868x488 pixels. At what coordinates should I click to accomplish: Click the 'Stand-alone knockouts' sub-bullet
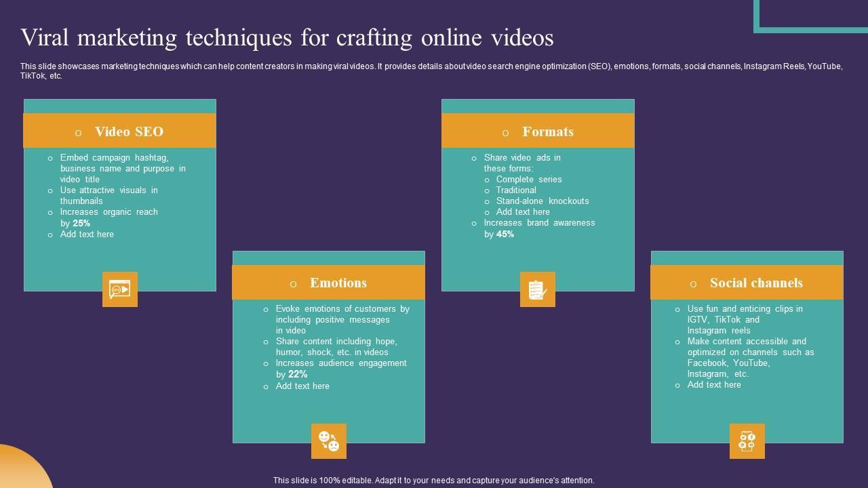(542, 201)
